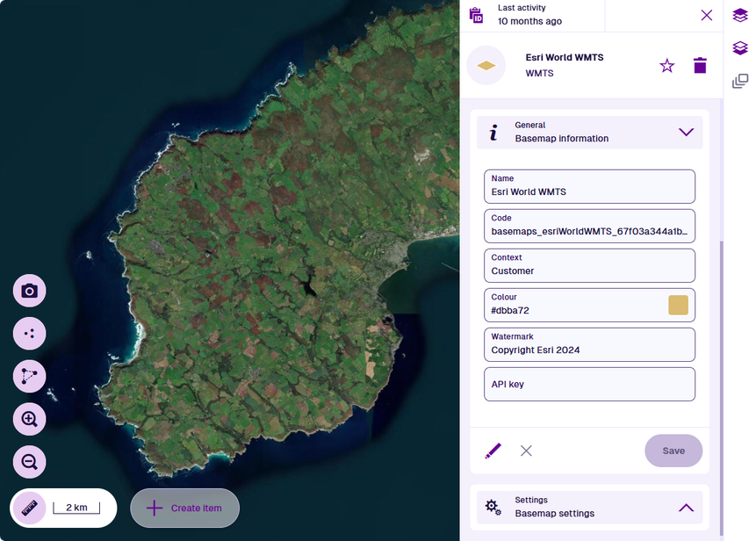Open the filled layers panel in the right sidebar
Image resolution: width=756 pixels, height=541 pixels.
coord(739,15)
